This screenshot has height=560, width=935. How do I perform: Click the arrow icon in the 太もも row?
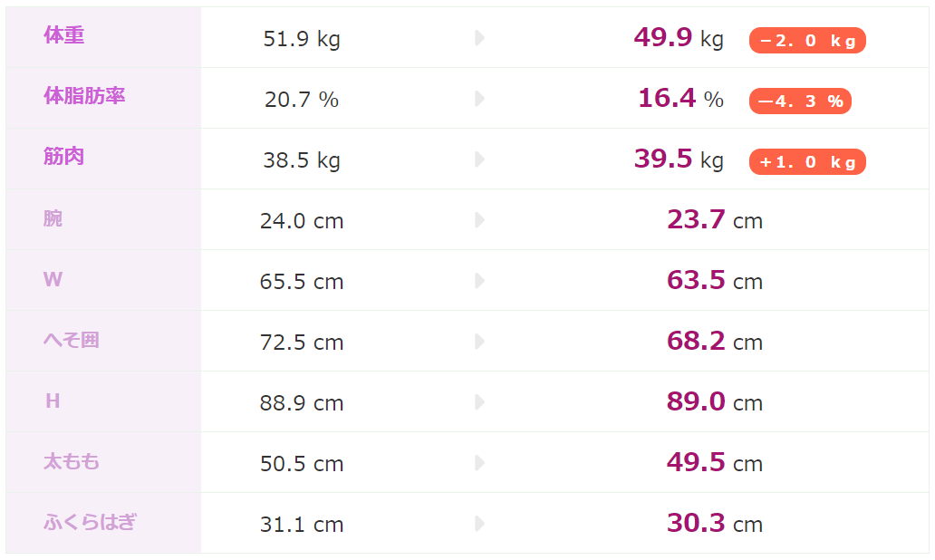[479, 463]
